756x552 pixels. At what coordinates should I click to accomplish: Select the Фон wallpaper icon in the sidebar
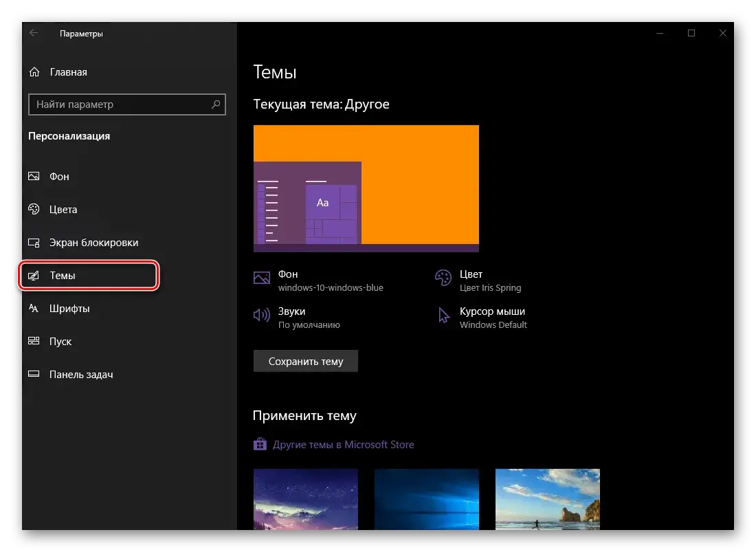point(34,177)
